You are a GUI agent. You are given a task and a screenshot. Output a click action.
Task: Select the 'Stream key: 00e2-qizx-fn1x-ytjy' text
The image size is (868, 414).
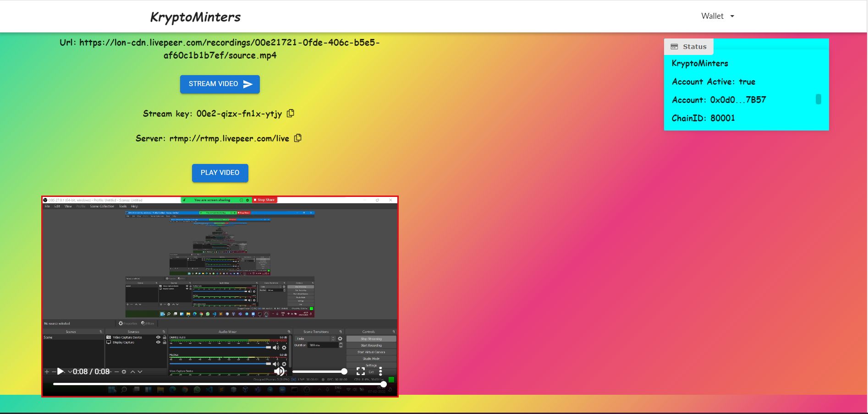(212, 114)
